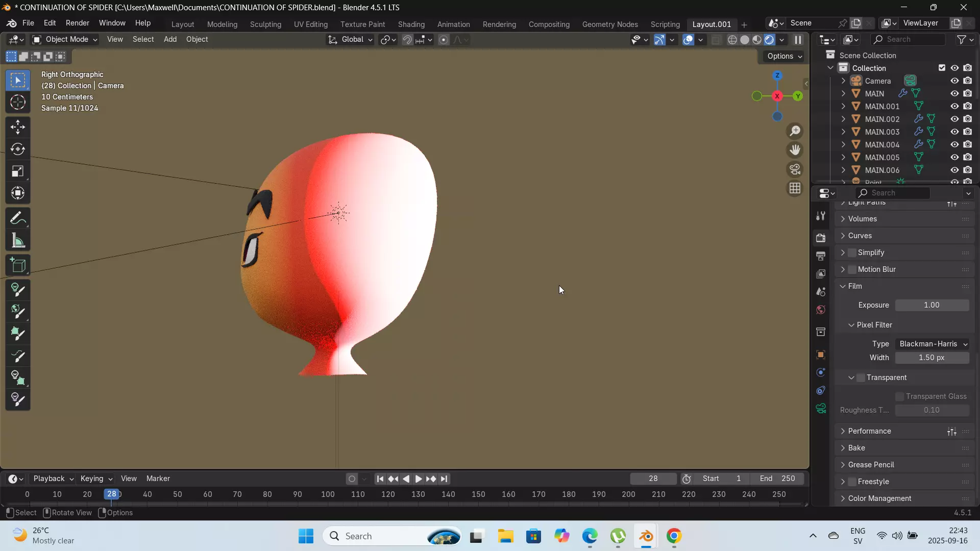The width and height of the screenshot is (980, 551).
Task: Select the Scale tool
Action: click(18, 171)
